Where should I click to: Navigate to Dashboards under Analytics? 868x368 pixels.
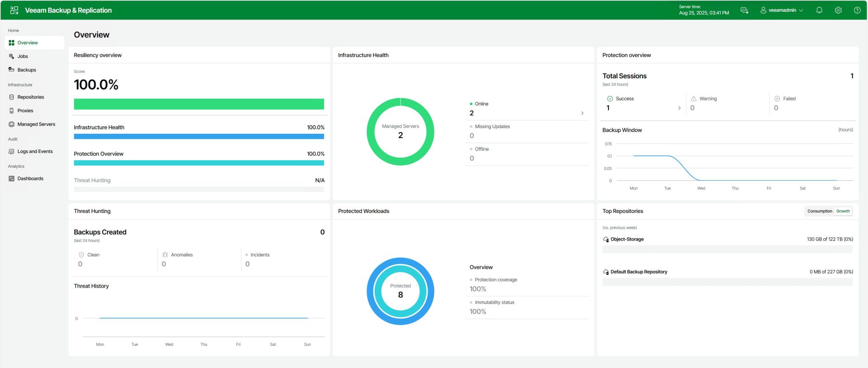pyautogui.click(x=30, y=179)
